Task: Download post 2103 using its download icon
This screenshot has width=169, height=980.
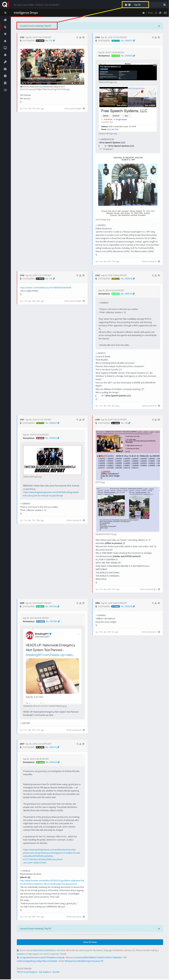Action: [80, 275]
